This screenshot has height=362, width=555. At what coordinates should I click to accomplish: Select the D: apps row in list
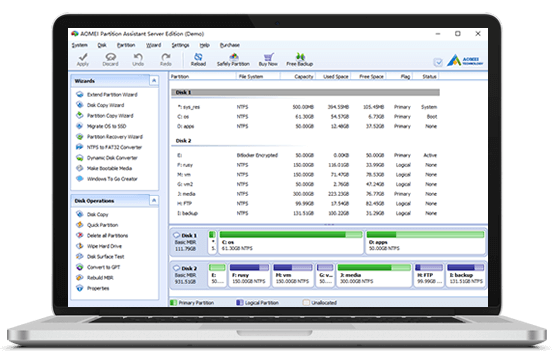click(305, 126)
